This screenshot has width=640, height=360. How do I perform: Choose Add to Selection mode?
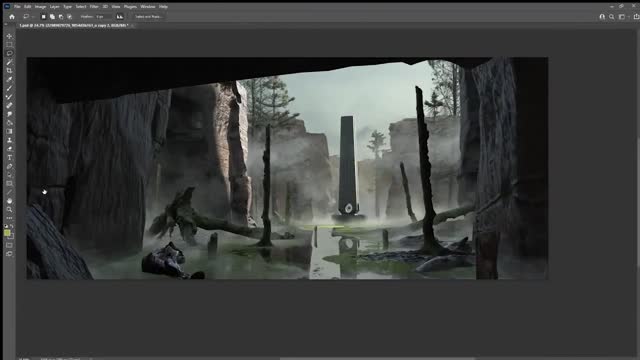tap(52, 17)
